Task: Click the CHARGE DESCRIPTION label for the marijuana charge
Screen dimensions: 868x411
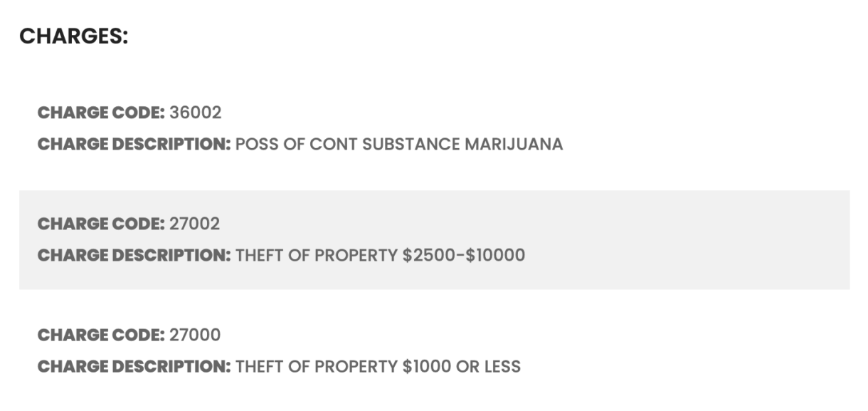Action: (134, 145)
